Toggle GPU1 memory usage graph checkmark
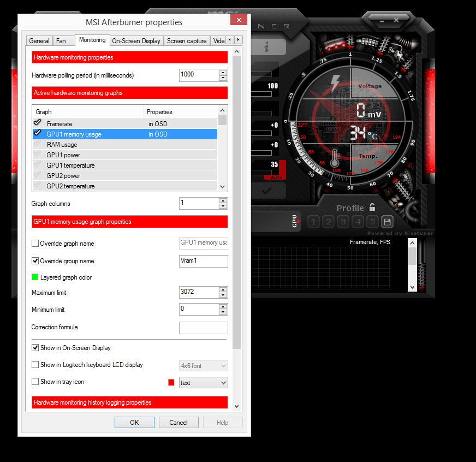The width and height of the screenshot is (476, 462). [37, 133]
